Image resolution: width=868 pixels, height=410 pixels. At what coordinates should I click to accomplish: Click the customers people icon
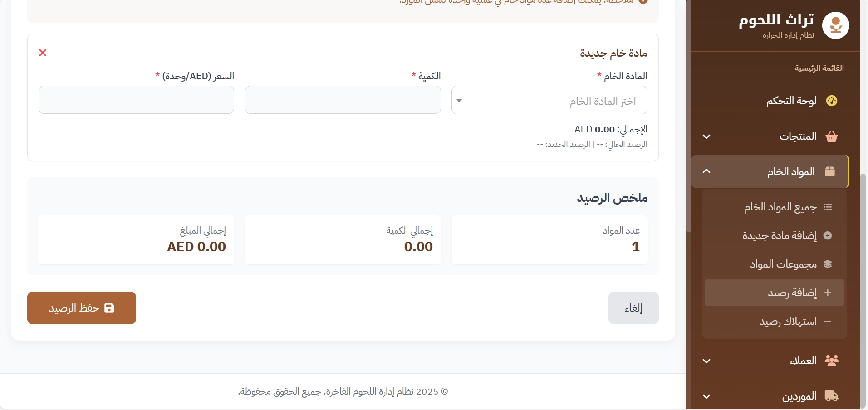pyautogui.click(x=831, y=361)
